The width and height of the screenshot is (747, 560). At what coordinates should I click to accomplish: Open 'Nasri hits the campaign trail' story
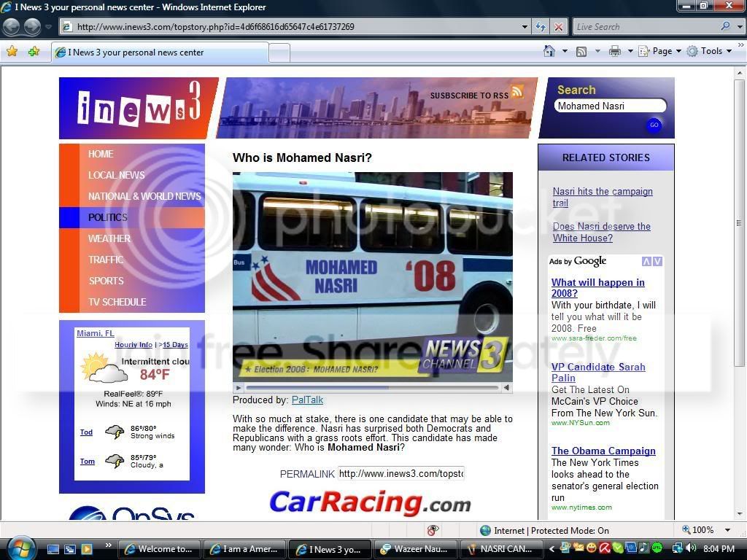(x=602, y=197)
